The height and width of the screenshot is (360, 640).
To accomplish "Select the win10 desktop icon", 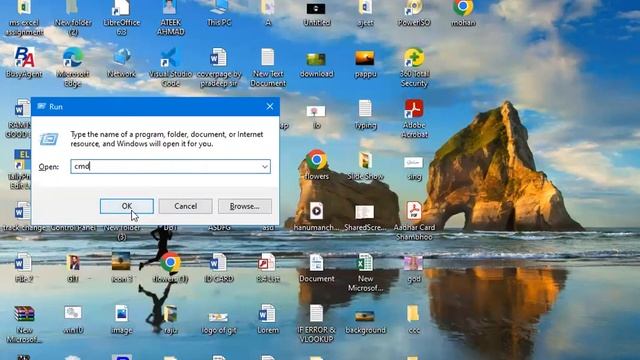I will tap(73, 319).
